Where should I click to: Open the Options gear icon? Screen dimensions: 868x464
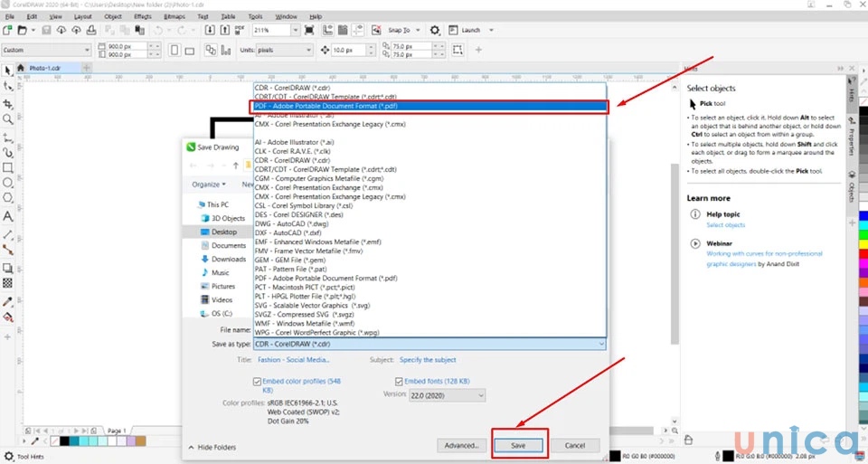[x=435, y=30]
